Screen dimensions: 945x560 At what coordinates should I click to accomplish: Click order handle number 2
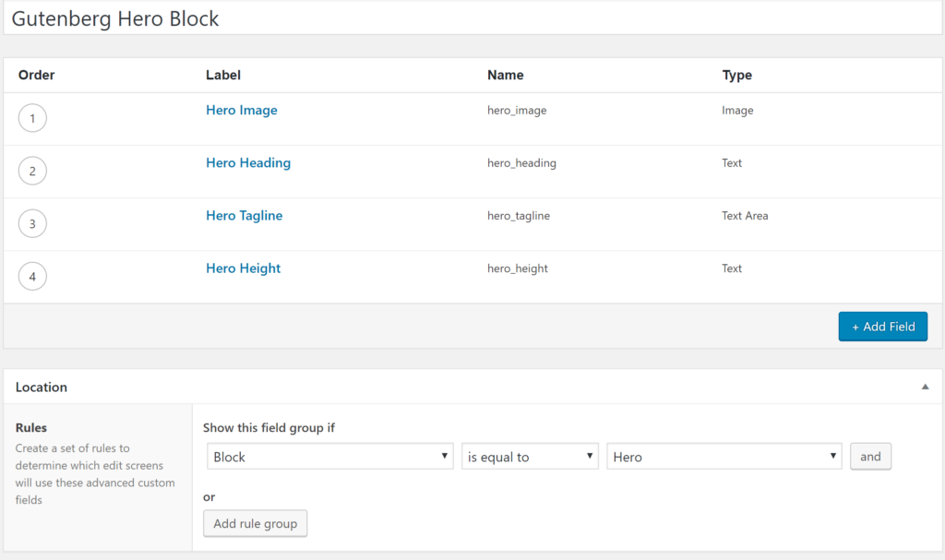32,172
